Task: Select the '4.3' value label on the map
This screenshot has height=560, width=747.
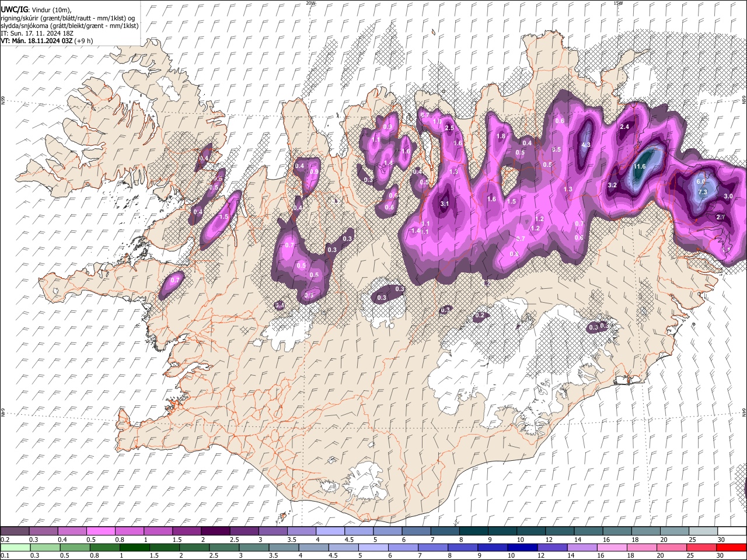Action: [587, 145]
